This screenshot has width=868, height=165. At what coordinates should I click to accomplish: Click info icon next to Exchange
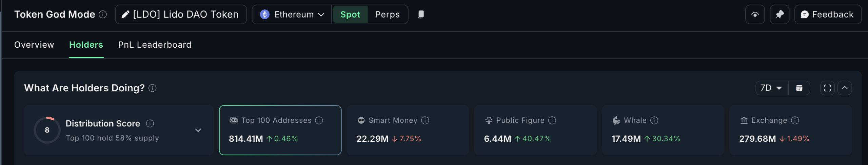click(795, 120)
